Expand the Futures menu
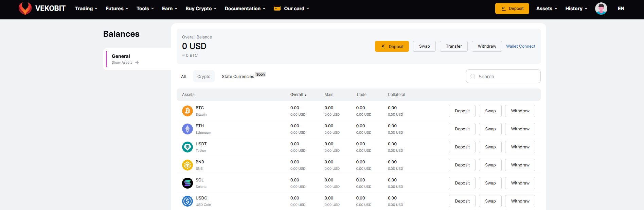Screen dimensions: 644x210 point(117,9)
